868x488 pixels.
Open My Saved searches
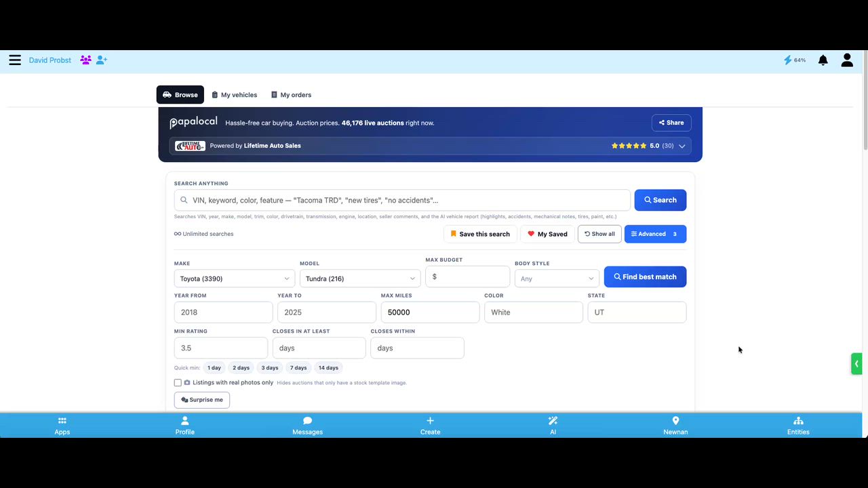[547, 234]
